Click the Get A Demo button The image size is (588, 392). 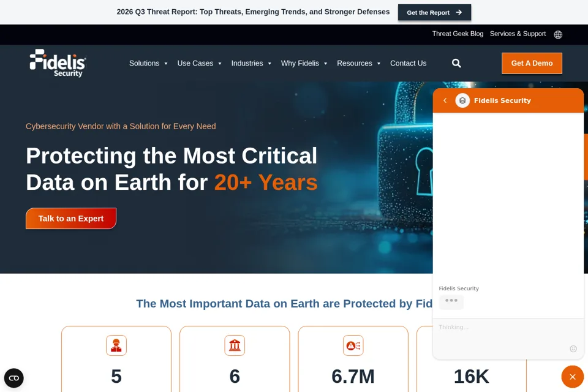point(532,64)
